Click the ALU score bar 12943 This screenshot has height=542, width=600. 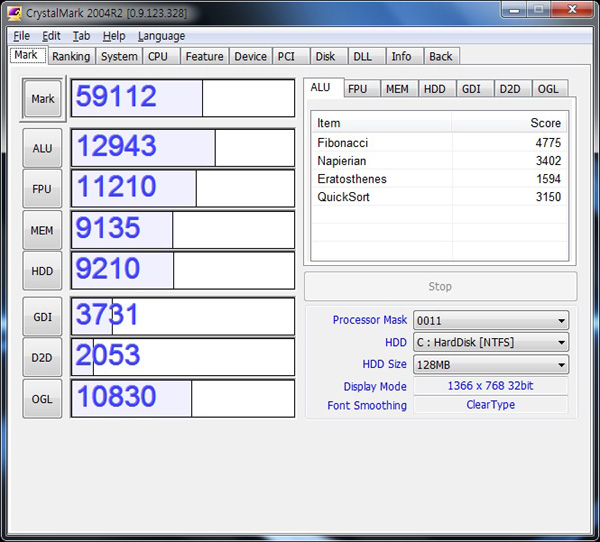click(x=183, y=148)
